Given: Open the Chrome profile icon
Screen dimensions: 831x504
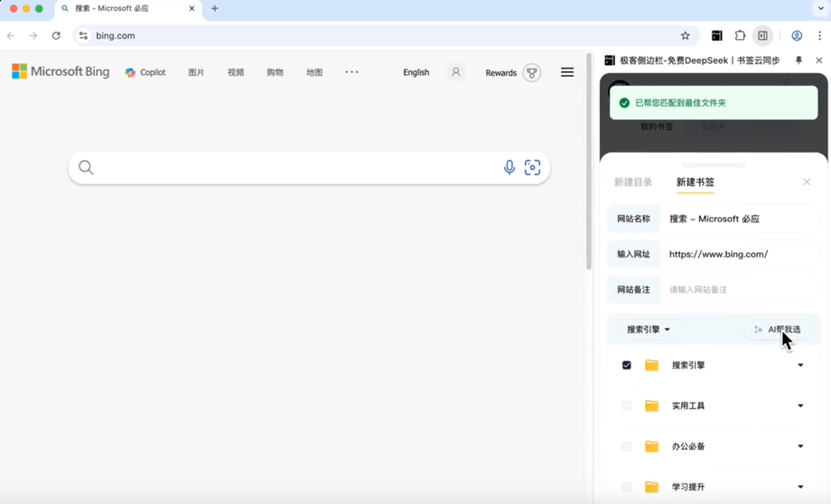Looking at the screenshot, I should click(797, 35).
